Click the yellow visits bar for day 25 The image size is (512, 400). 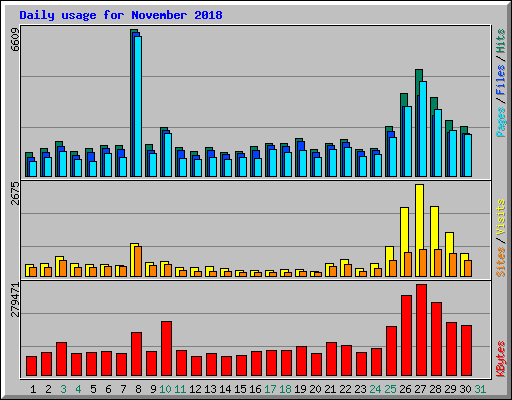(x=388, y=261)
